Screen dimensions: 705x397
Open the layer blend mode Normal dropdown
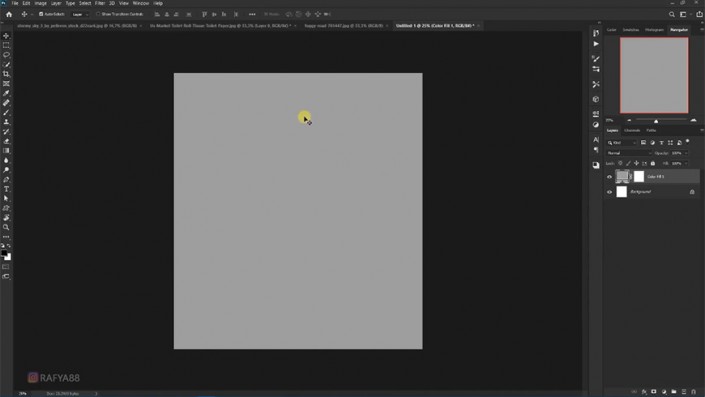629,153
